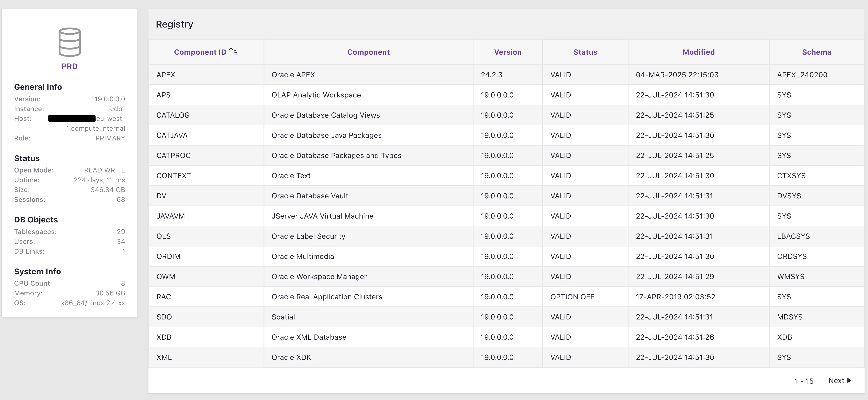
Task: Click the OLAP Analytic Workspace cell
Action: [368, 95]
